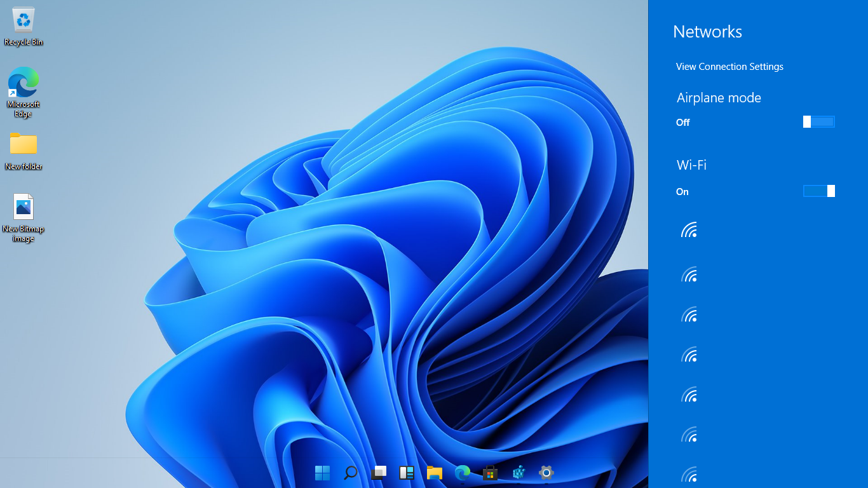
Task: Click View Connection Settings link
Action: 729,67
